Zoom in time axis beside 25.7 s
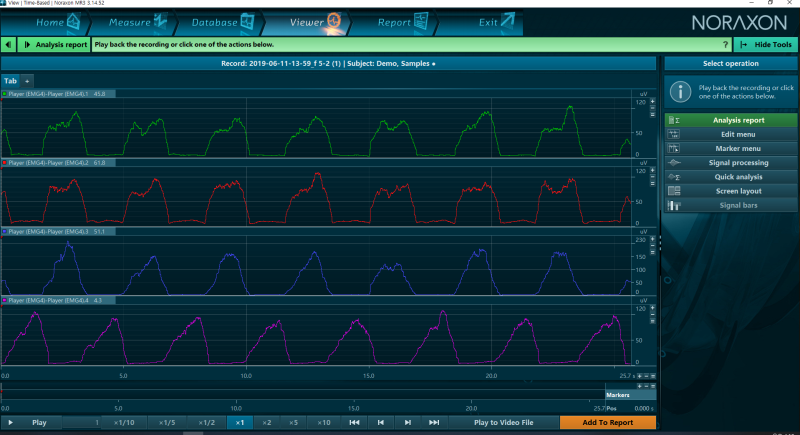Image resolution: width=800 pixels, height=435 pixels. [x=640, y=376]
